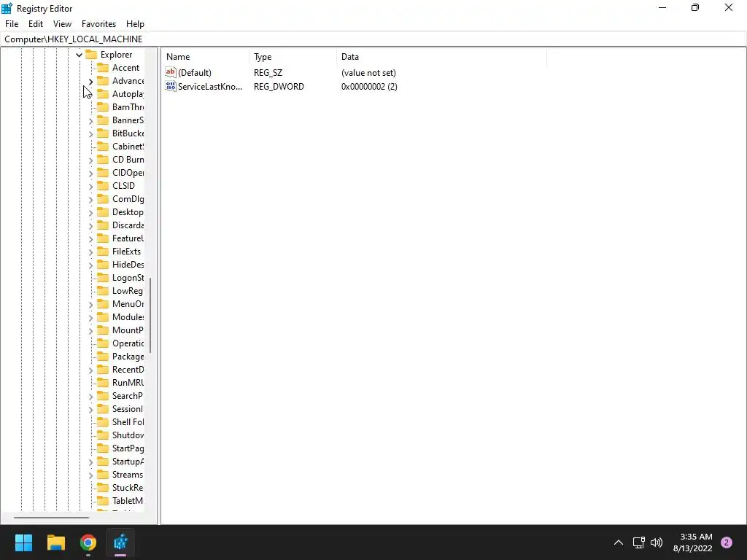Click the Type column header
Viewport: 747px width, 560px height.
(293, 57)
